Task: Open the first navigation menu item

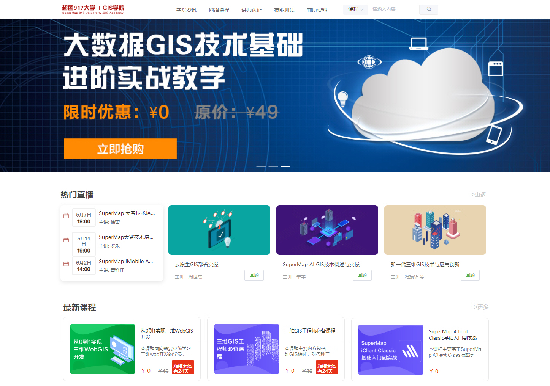Action: tap(186, 10)
